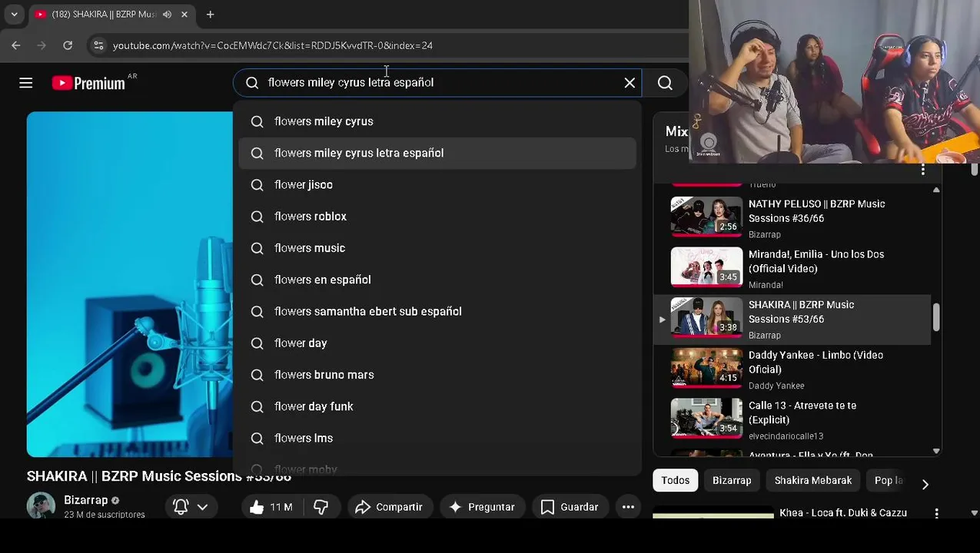This screenshot has width=980, height=553.
Task: Choose 'flowers lms' suggestion
Action: point(437,438)
